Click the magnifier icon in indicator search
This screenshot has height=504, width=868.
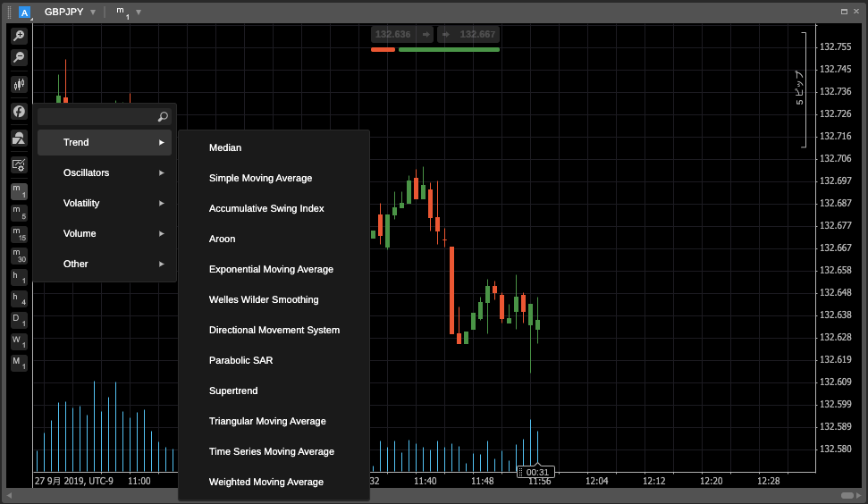point(163,117)
